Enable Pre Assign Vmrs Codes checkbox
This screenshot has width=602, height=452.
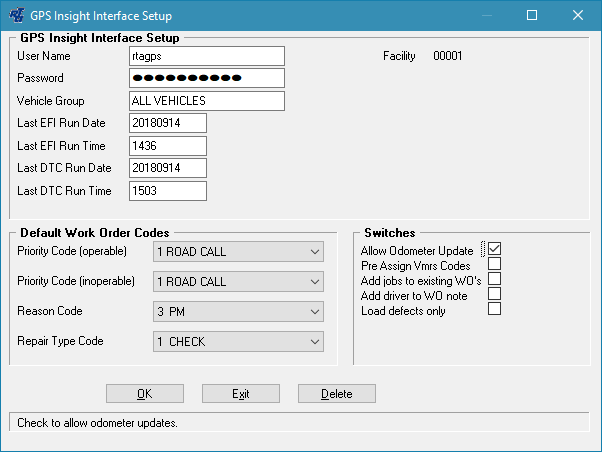click(x=494, y=265)
